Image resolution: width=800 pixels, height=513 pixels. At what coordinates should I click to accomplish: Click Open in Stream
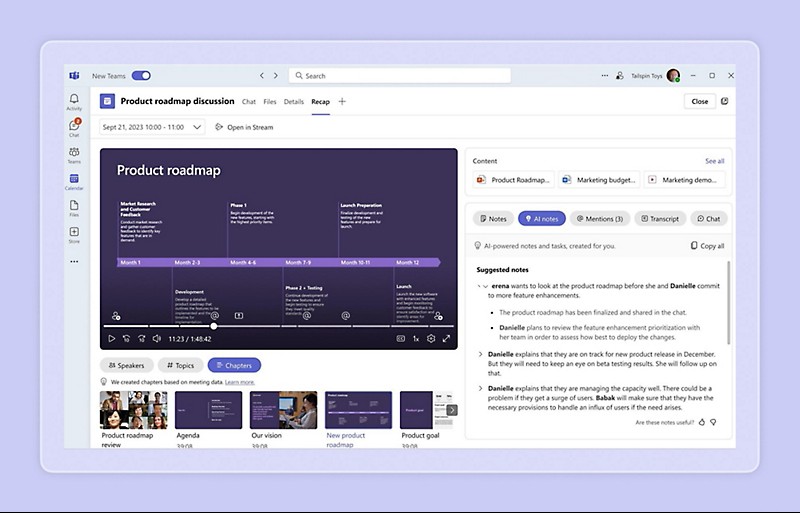pyautogui.click(x=243, y=127)
